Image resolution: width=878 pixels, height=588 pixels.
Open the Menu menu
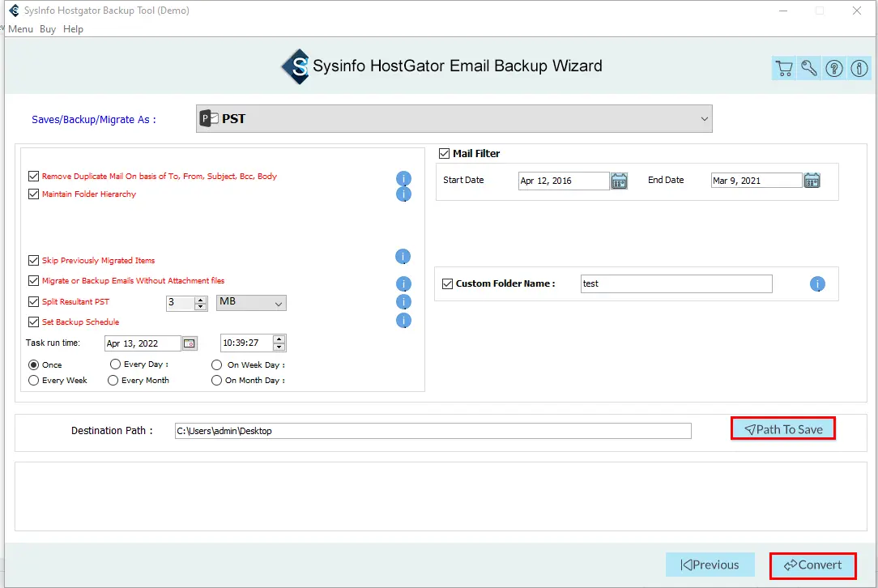[21, 29]
